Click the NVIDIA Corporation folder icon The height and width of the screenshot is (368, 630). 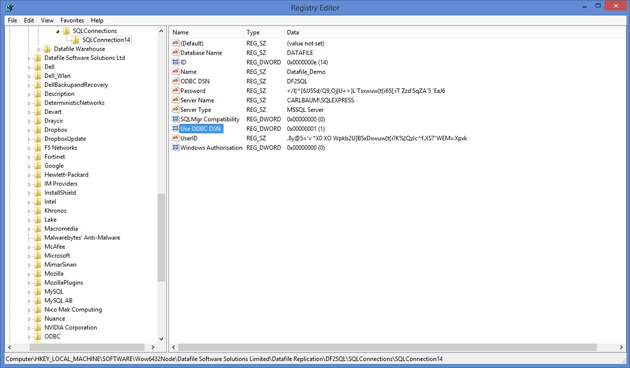[x=38, y=327]
